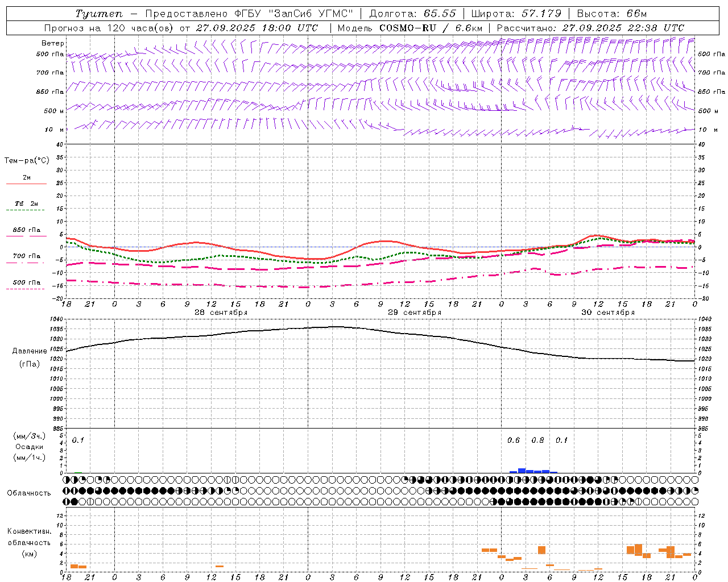The width and height of the screenshot is (728, 582).
Task: Click the tallest blue precipitation bar
Action: (x=522, y=471)
